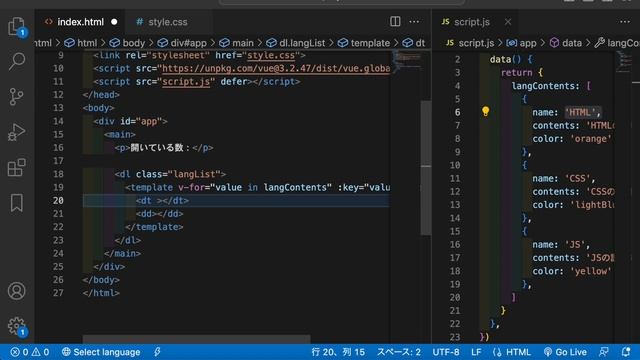The width and height of the screenshot is (640, 360).
Task: Click the 'HTML' name value on line 6
Action: pos(580,112)
